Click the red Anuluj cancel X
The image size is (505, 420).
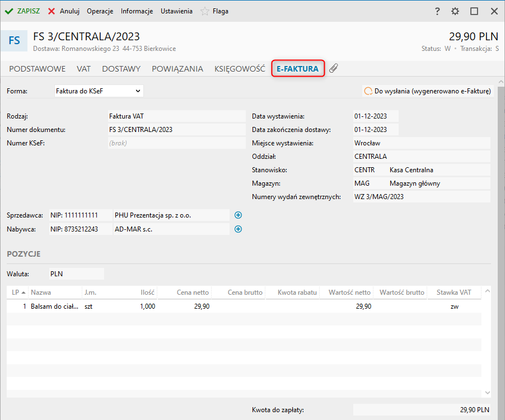51,11
